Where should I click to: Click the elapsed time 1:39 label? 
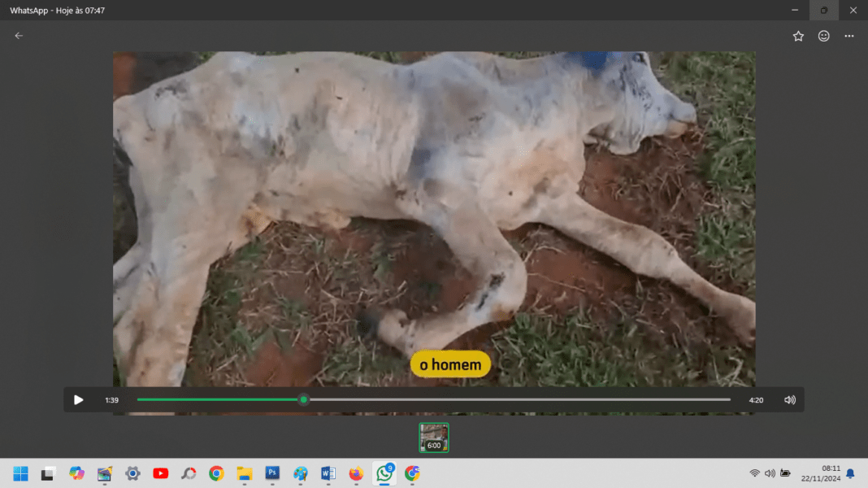pyautogui.click(x=112, y=400)
